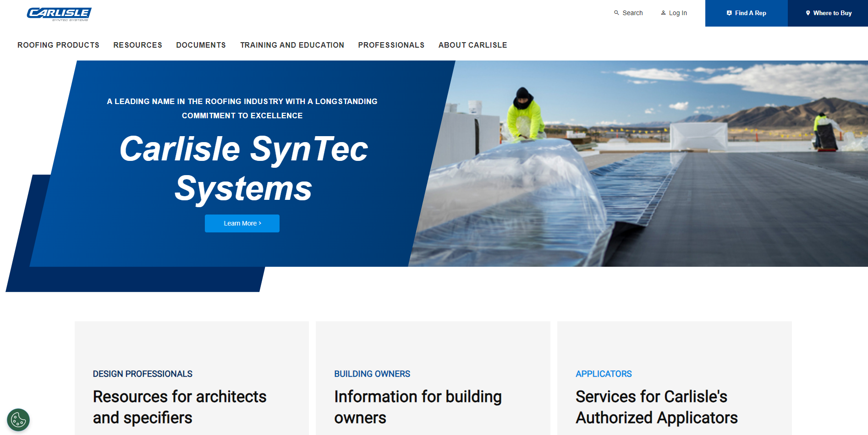Click the Carlisle SynTec Systems logo
The width and height of the screenshot is (868, 435).
point(59,14)
